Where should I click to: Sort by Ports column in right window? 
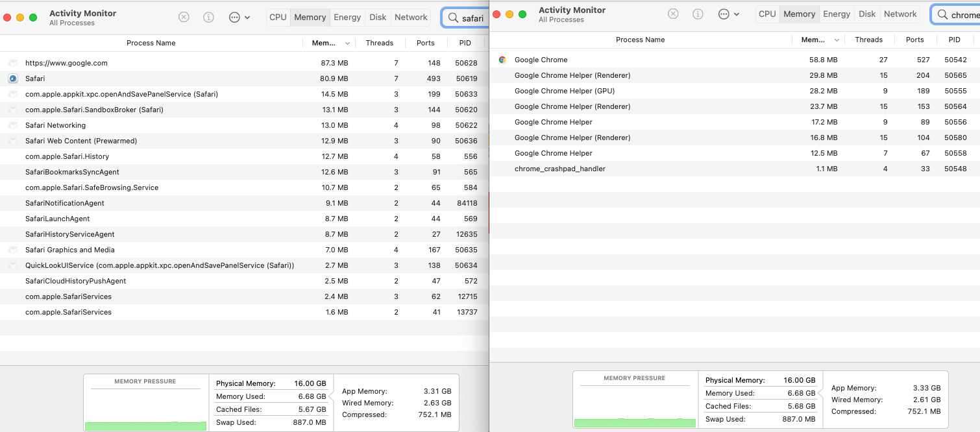point(915,40)
